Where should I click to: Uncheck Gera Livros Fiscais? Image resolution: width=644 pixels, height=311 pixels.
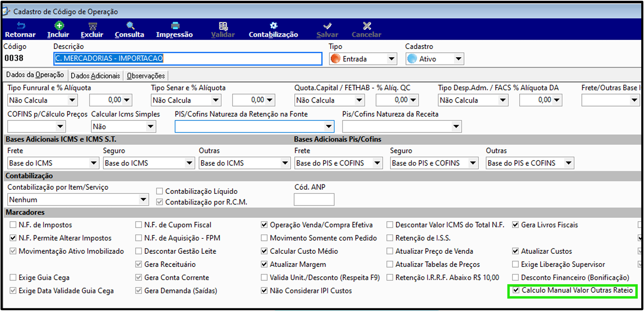pos(515,225)
